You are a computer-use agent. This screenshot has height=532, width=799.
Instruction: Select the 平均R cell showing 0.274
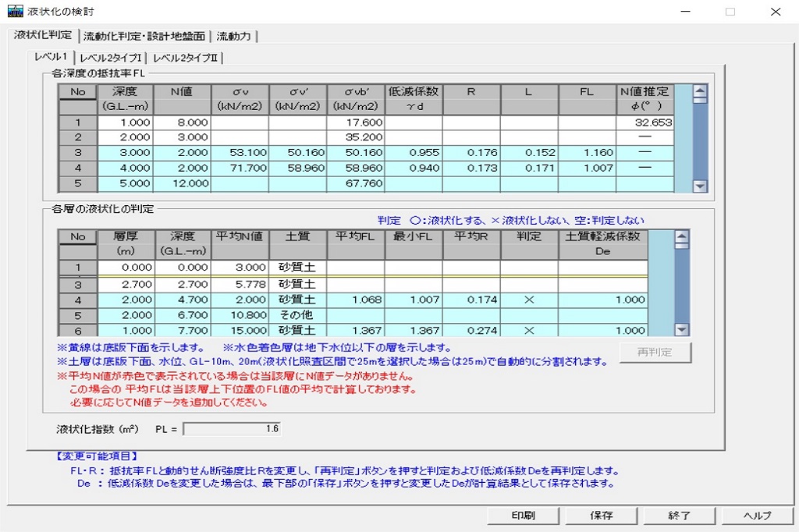pos(471,330)
